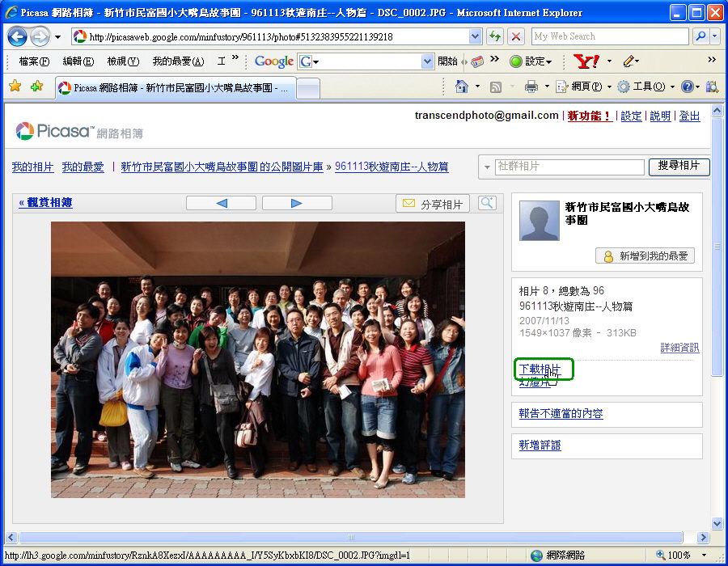This screenshot has width=728, height=566.
Task: Expand the search scope arrow beside 社群相片
Action: click(x=487, y=167)
